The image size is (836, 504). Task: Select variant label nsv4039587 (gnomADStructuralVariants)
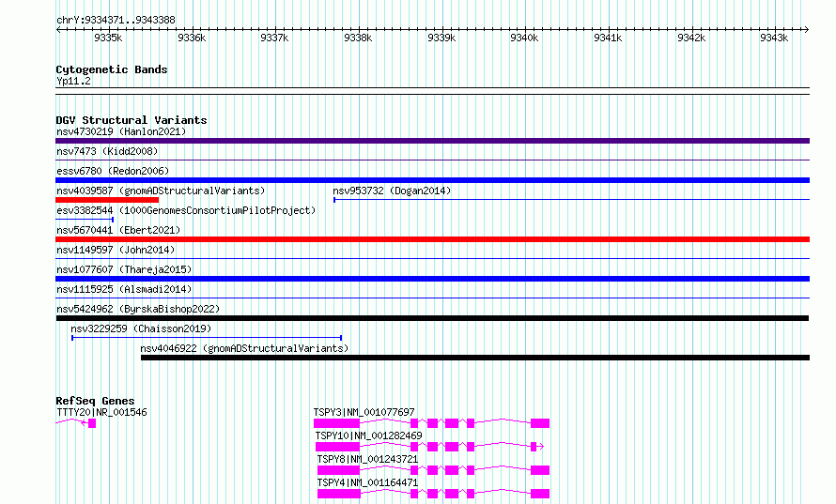(161, 191)
